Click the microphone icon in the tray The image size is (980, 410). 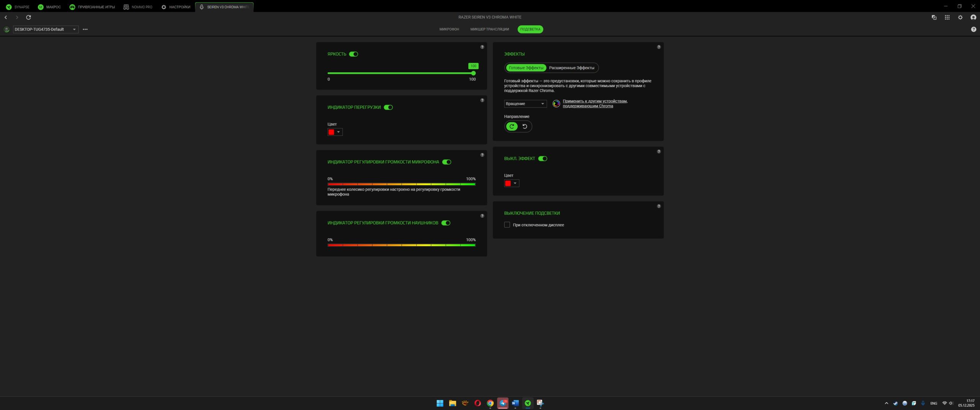(923, 403)
